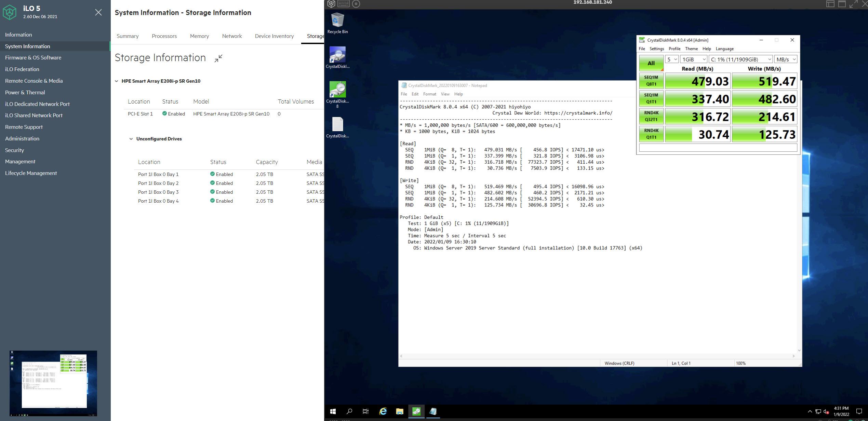Select the PCI-E Slot 1 controller row
The image size is (868, 421).
[x=224, y=114]
